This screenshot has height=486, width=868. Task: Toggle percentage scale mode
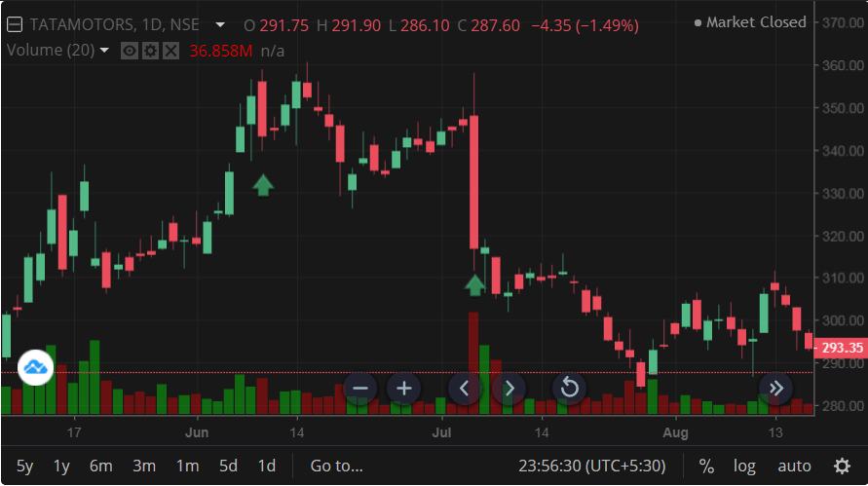[x=706, y=467]
